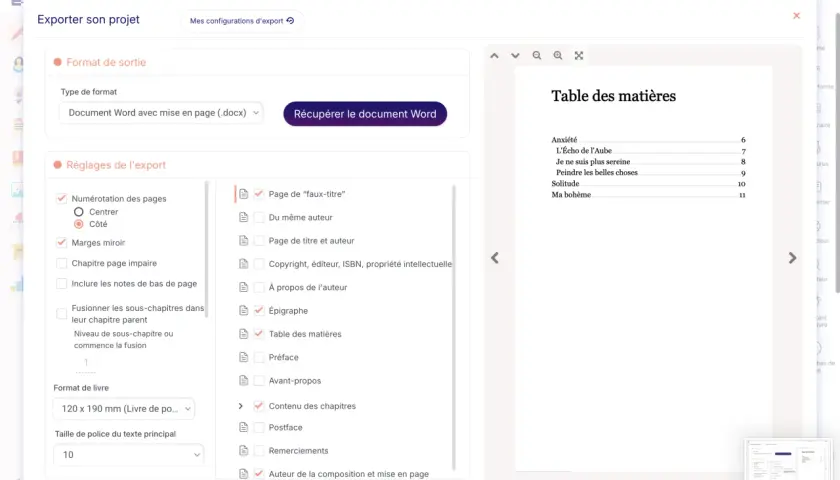840x480 pixels.
Task: Open the page thumbnail at bottom right
Action: (788, 459)
